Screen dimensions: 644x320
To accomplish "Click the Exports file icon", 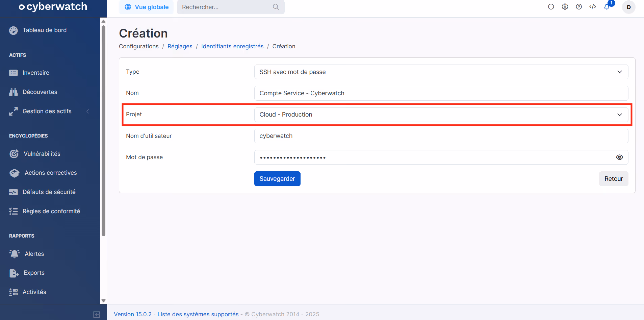I will coord(14,273).
